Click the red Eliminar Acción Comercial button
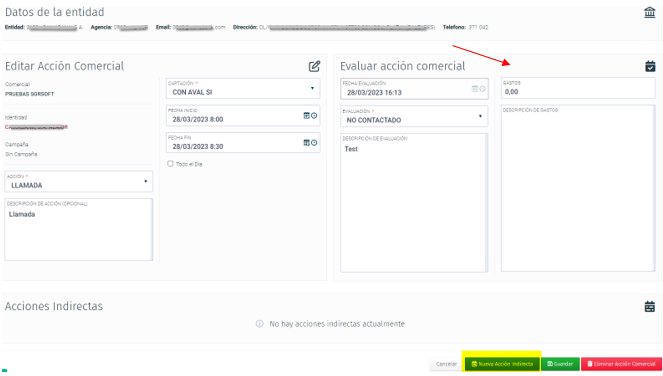 621,364
